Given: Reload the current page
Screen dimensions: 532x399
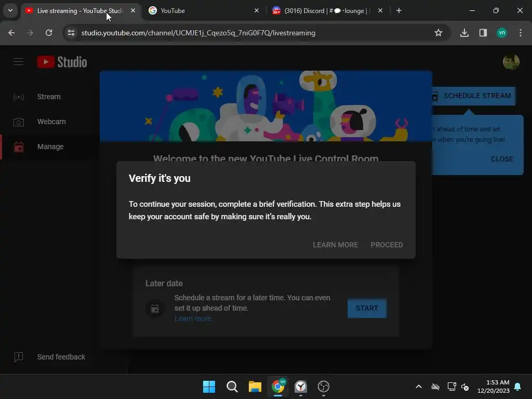Looking at the screenshot, I should [49, 33].
